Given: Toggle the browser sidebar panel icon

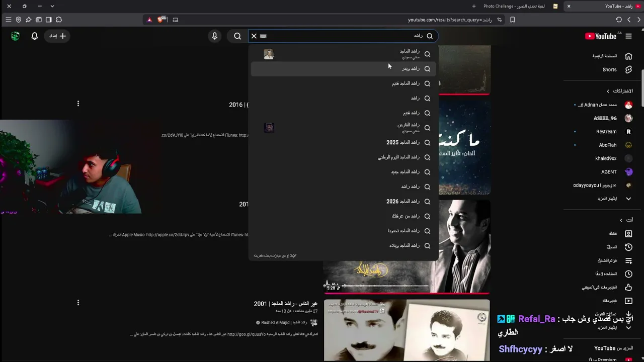Looking at the screenshot, I should pos(49,20).
